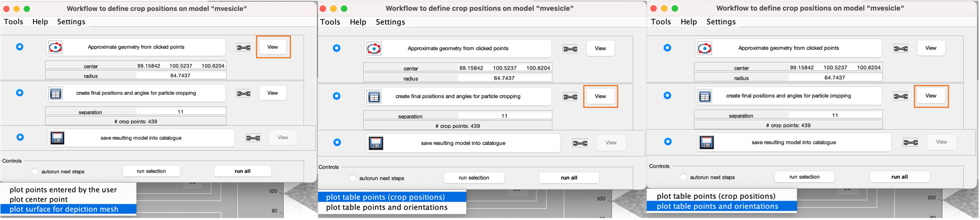Toggle radio for create final positions step, middle window

(337, 96)
